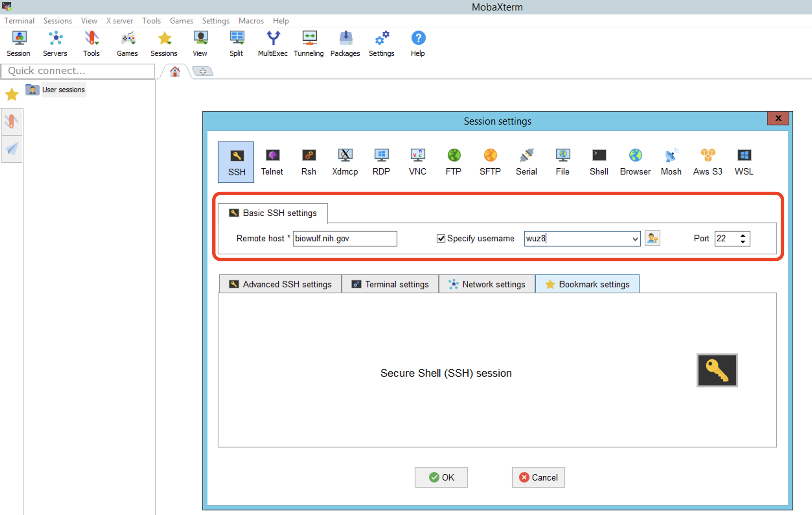
Task: Click the Packages toolbar icon
Action: pos(345,44)
